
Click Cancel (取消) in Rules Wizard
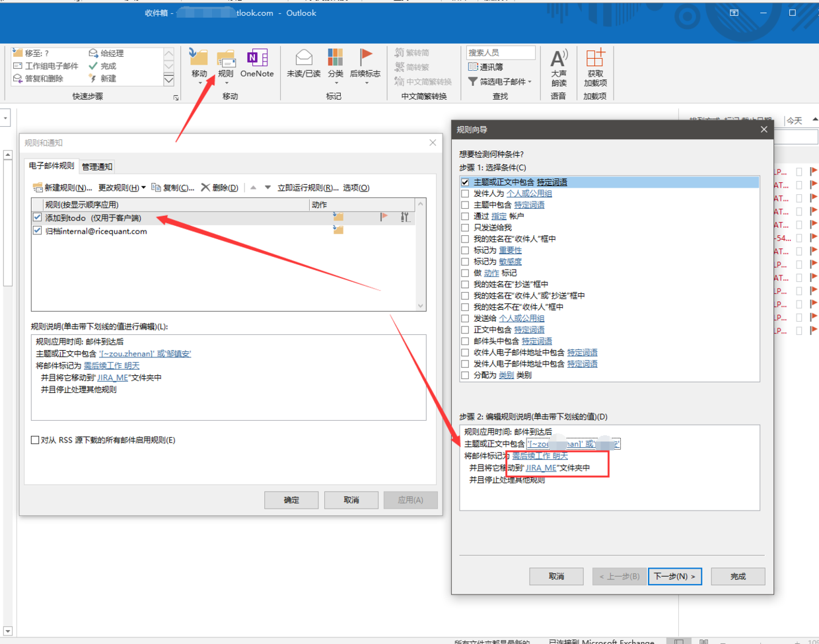[556, 576]
